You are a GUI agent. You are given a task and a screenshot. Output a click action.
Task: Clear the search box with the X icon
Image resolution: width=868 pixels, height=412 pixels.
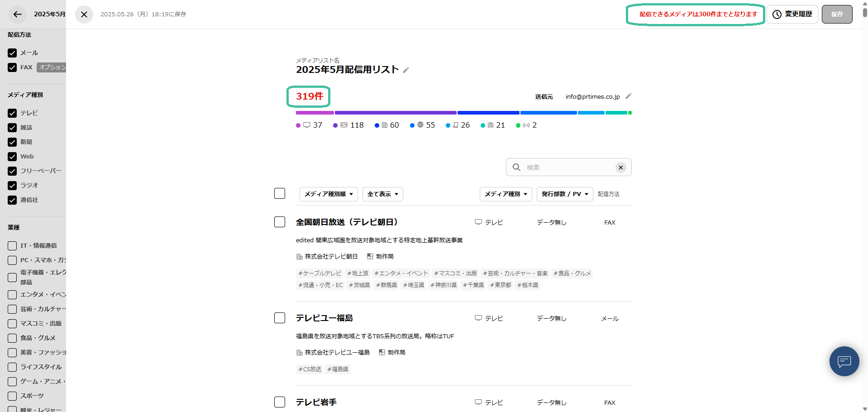[x=620, y=167]
